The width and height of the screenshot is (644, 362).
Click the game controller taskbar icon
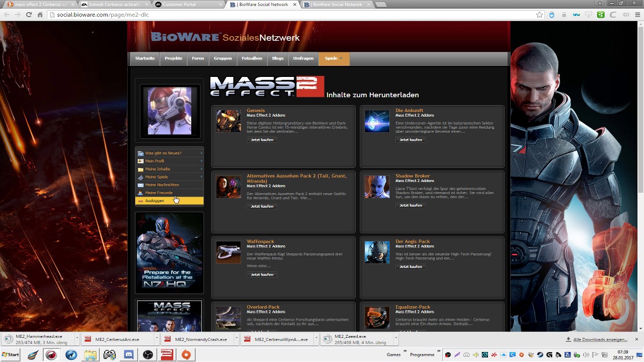tap(109, 354)
